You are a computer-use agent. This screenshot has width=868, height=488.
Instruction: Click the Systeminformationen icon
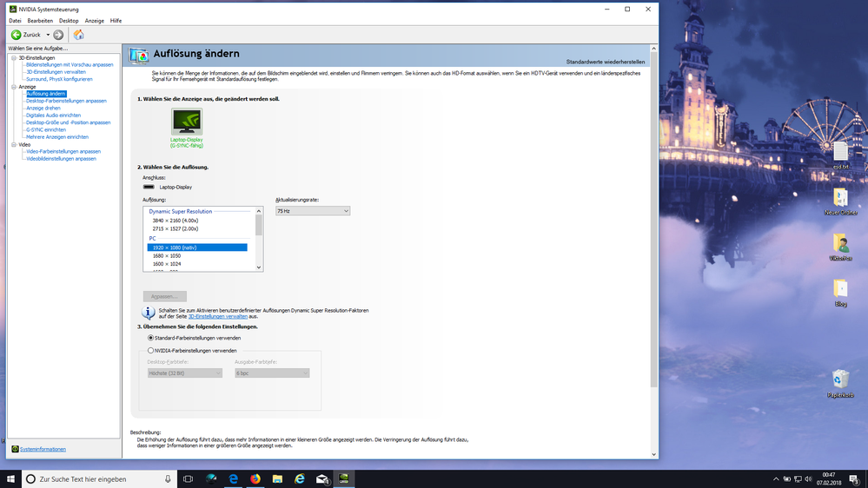[x=15, y=449]
